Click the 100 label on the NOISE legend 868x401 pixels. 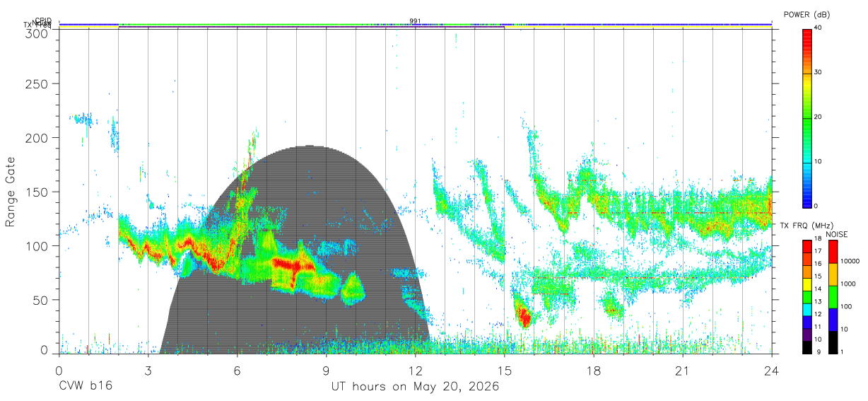[848, 307]
